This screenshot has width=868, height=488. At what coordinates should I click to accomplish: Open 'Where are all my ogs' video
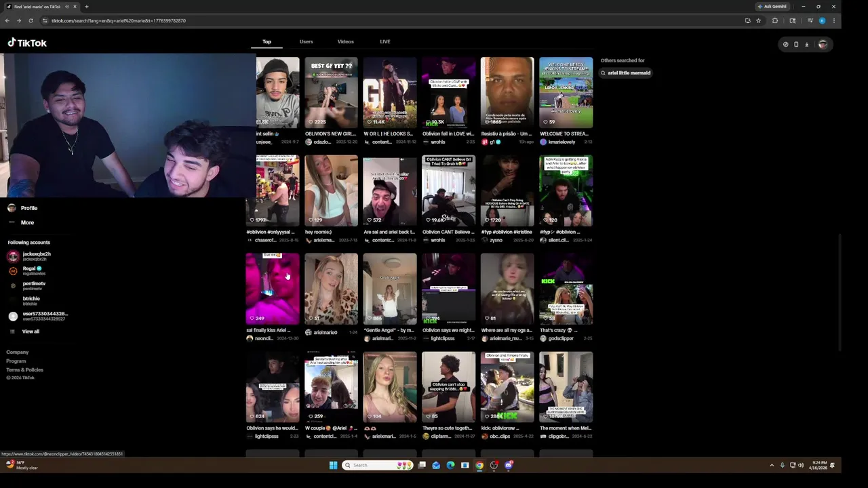click(x=507, y=289)
